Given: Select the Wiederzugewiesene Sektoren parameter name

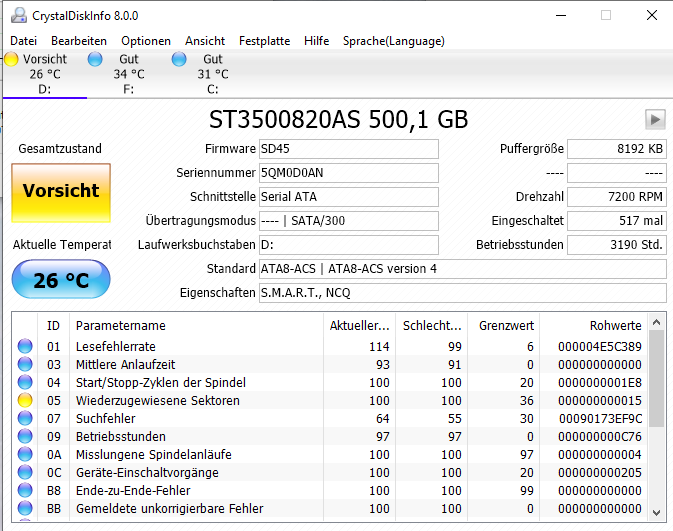Looking at the screenshot, I should [x=158, y=401].
